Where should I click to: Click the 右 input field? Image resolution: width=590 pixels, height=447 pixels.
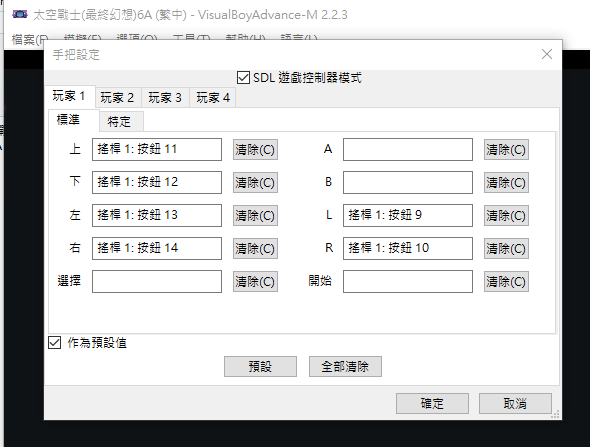tap(157, 248)
